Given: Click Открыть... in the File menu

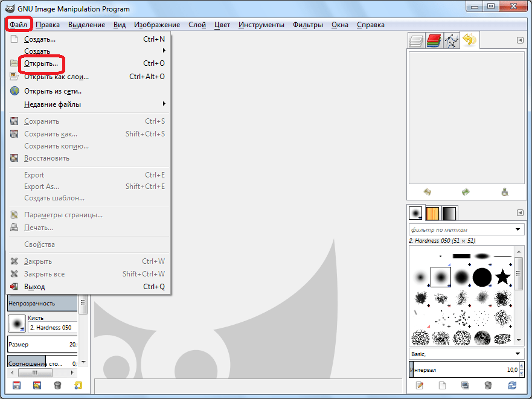Looking at the screenshot, I should (x=41, y=63).
